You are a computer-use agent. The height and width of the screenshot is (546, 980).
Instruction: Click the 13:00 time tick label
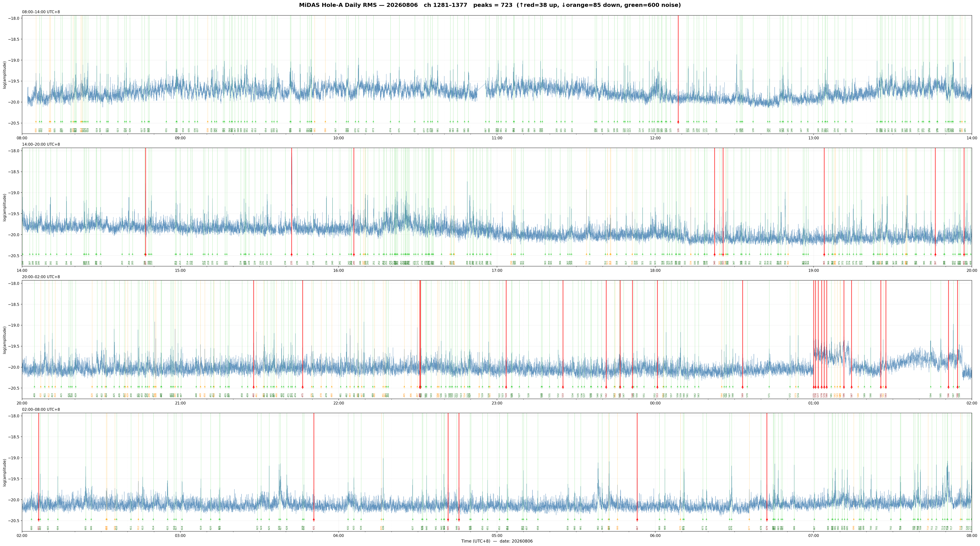(x=813, y=138)
